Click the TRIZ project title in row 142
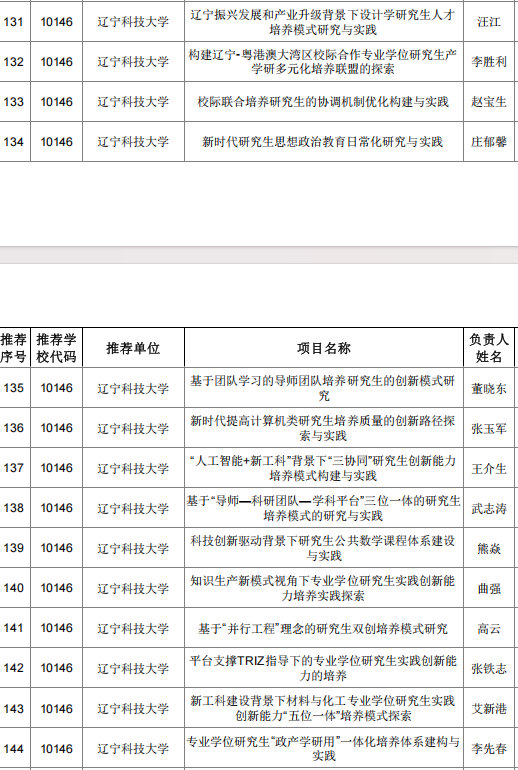This screenshot has height=770, width=518. click(324, 668)
